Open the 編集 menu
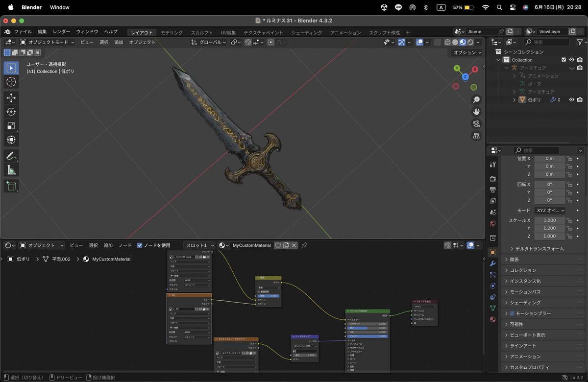This screenshot has height=382, width=588. pos(43,32)
